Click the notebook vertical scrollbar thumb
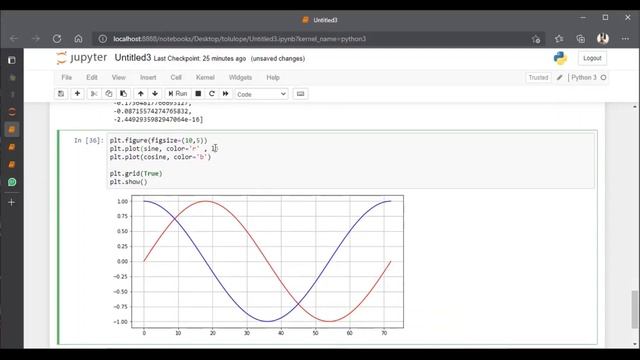Screen dimensions: 640x360 tap(635, 309)
